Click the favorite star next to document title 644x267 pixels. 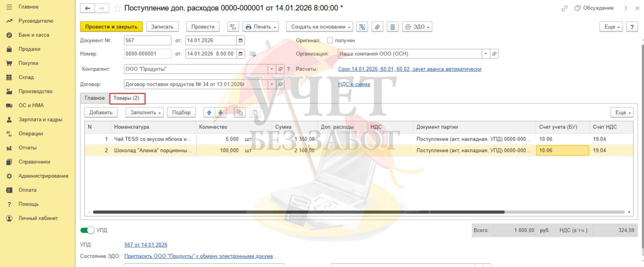point(117,8)
